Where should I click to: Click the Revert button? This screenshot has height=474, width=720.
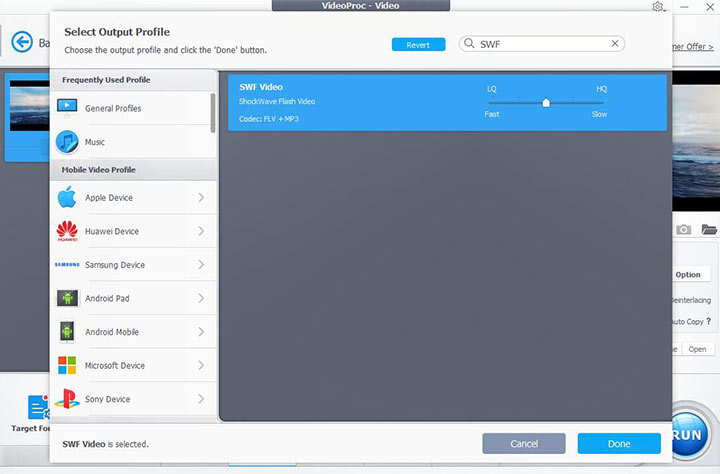[418, 45]
